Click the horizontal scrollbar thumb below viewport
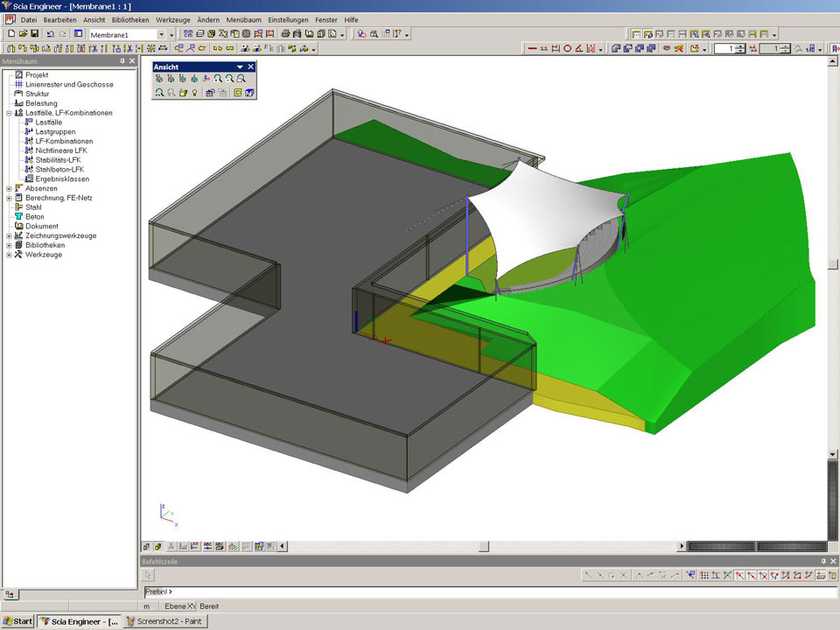The height and width of the screenshot is (630, 840). coord(483,547)
